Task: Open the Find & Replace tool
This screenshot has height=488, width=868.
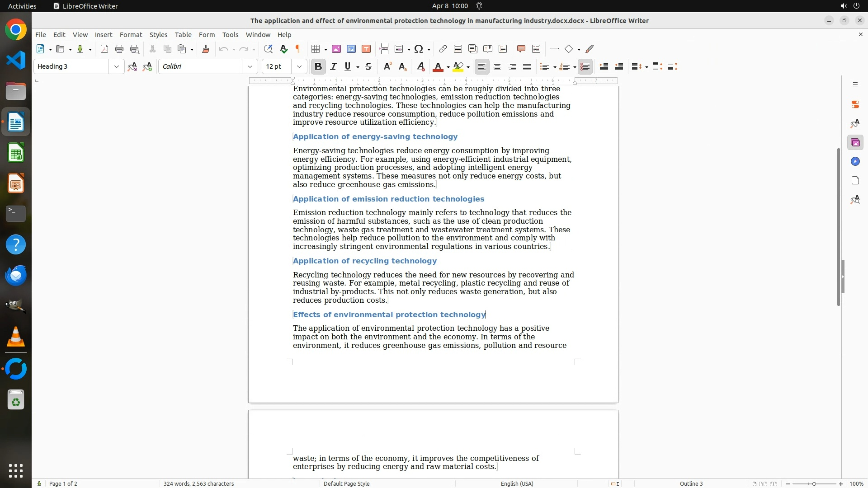Action: [268, 49]
